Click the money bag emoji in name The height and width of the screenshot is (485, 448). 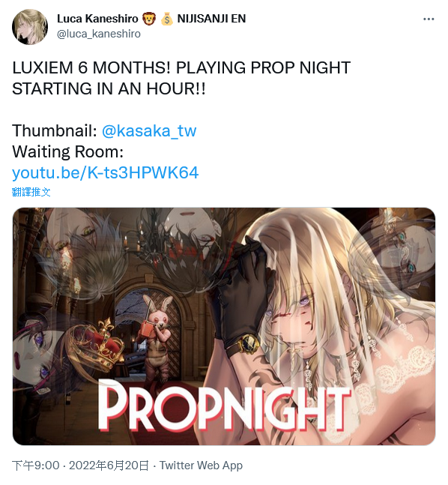[x=167, y=19]
